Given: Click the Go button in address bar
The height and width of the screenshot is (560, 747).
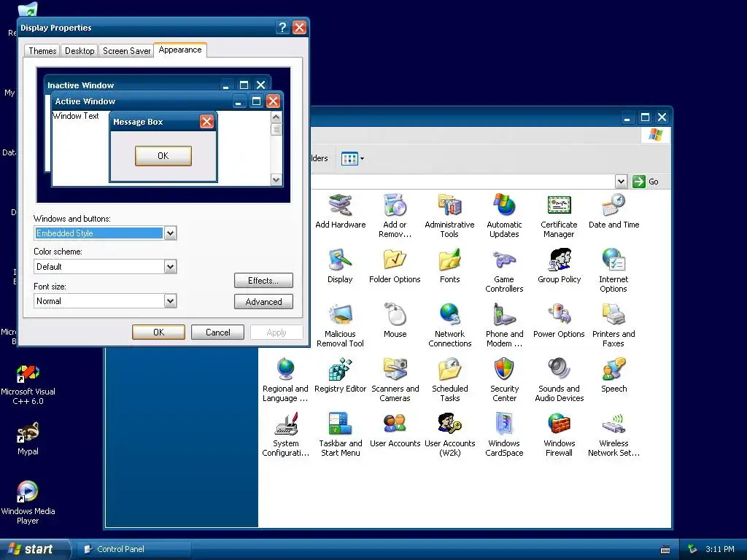Looking at the screenshot, I should click(646, 182).
